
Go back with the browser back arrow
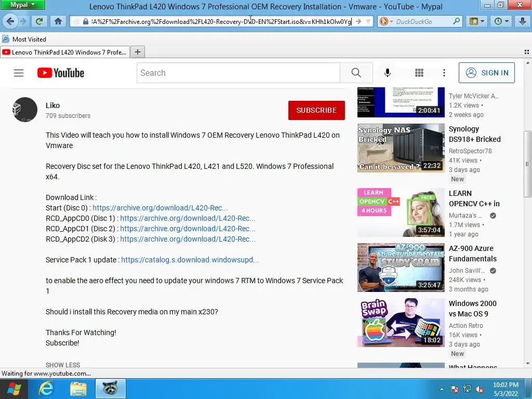click(x=10, y=21)
